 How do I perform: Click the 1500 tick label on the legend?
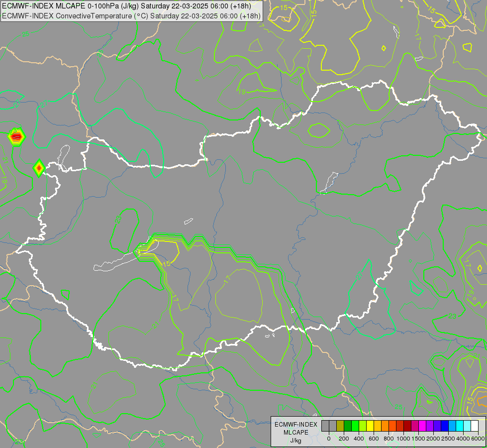coord(418,439)
